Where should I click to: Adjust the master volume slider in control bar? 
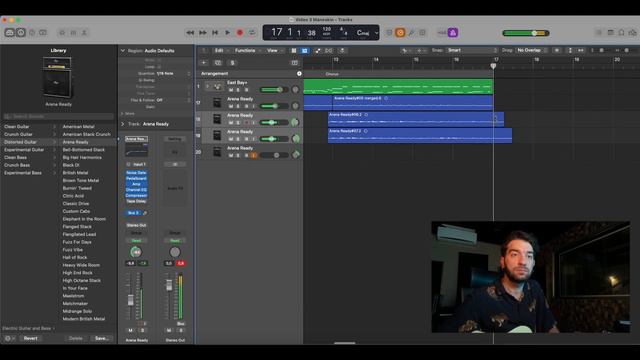pos(526,33)
